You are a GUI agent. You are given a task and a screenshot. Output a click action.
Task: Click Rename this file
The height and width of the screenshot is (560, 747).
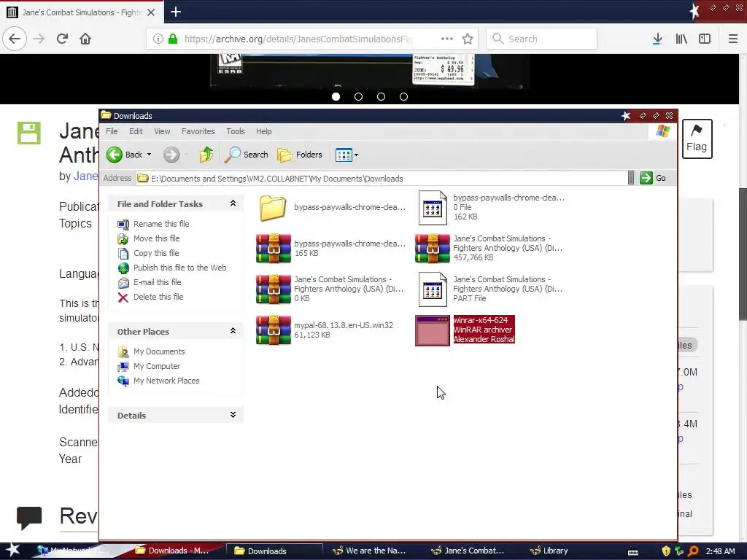tap(153, 224)
